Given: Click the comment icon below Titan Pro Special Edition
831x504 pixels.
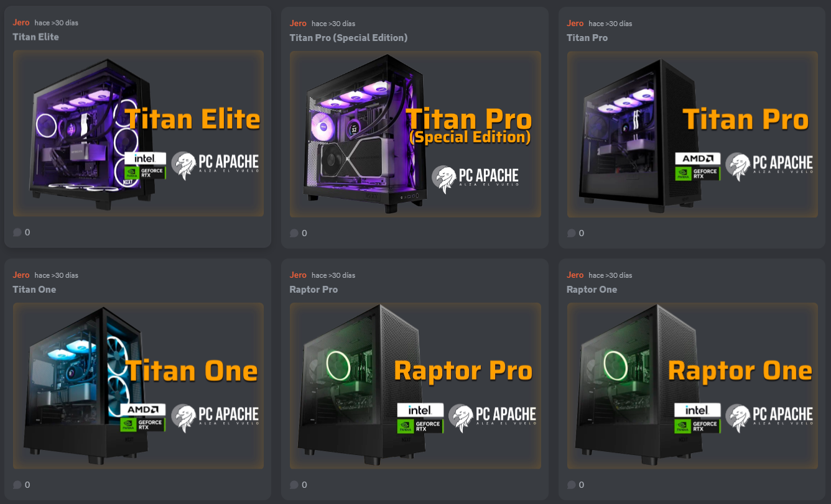Looking at the screenshot, I should [x=294, y=234].
